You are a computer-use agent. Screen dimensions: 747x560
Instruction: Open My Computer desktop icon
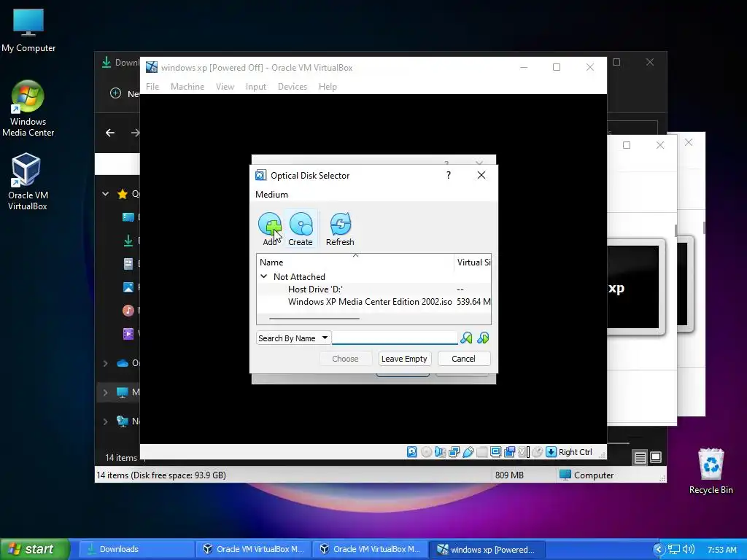click(28, 31)
